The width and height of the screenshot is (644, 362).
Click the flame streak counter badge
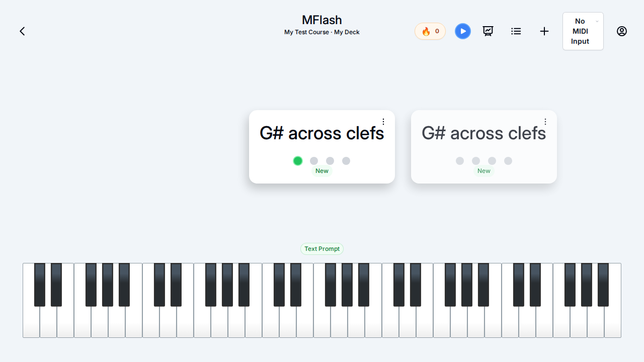[x=430, y=31]
